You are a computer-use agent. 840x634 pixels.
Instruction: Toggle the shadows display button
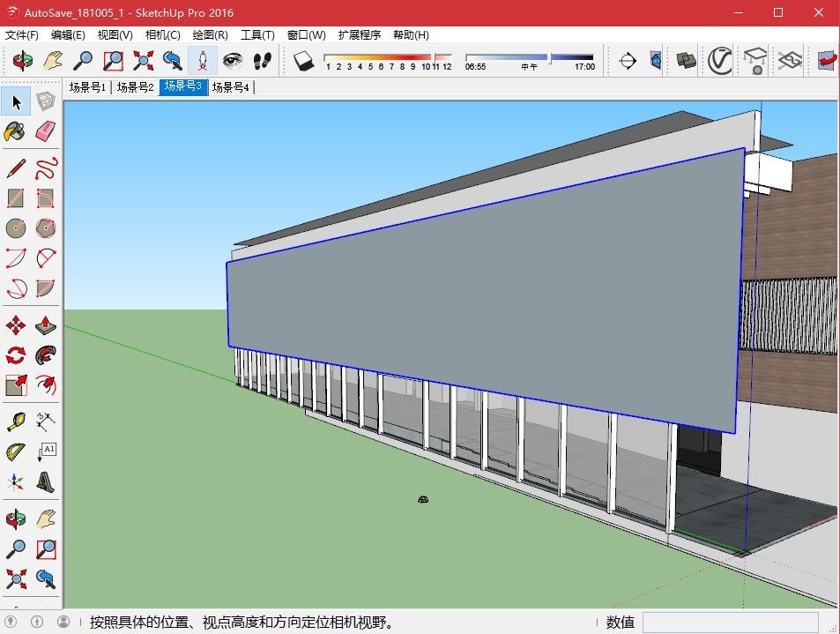pos(304,60)
